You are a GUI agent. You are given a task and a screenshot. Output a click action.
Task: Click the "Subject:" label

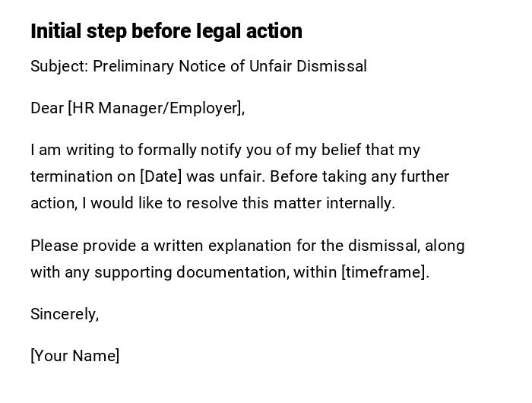[x=59, y=66]
